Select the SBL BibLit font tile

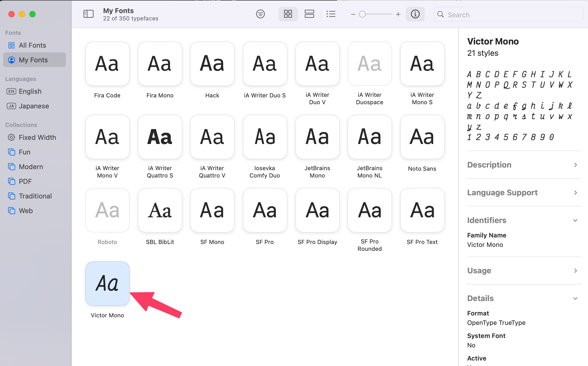pyautogui.click(x=160, y=210)
